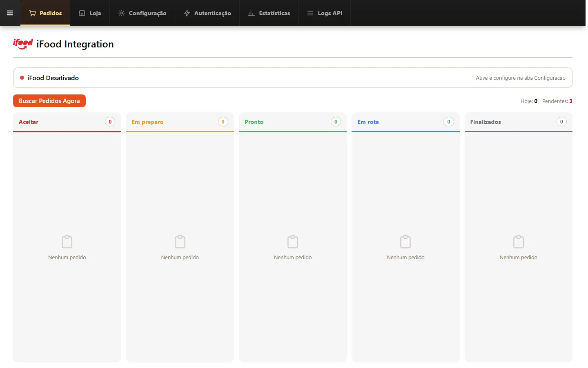Switch to the Pedidos tab
The image size is (588, 368).
(45, 13)
